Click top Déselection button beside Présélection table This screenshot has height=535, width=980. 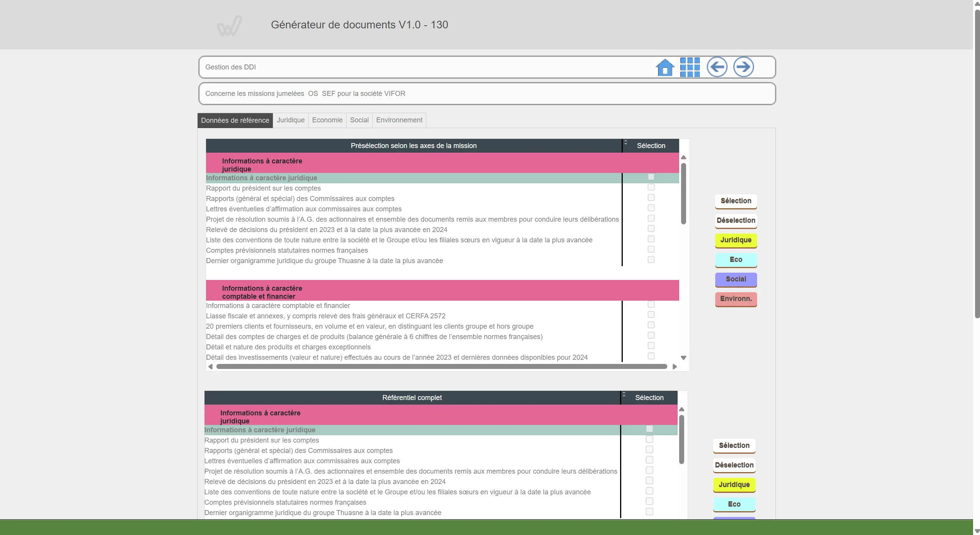pos(736,221)
